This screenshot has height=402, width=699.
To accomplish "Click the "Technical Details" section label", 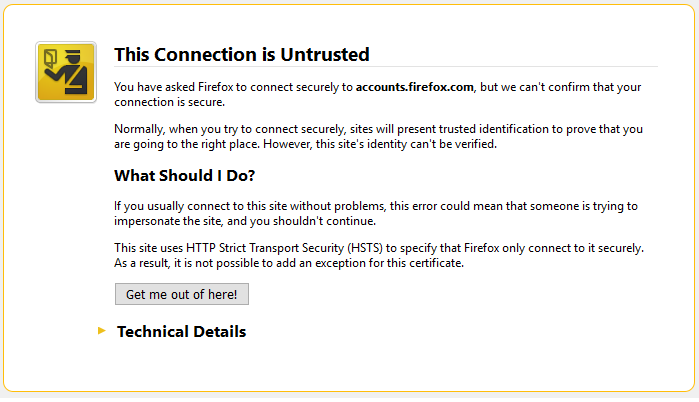I will [x=181, y=331].
